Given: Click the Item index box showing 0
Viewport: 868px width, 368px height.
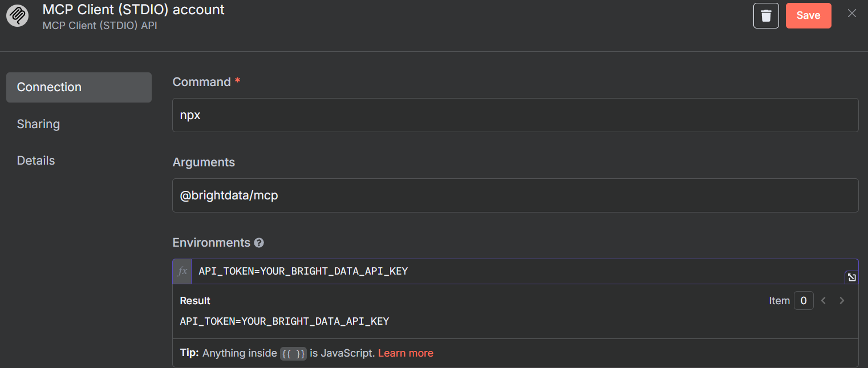Looking at the screenshot, I should click(x=804, y=301).
